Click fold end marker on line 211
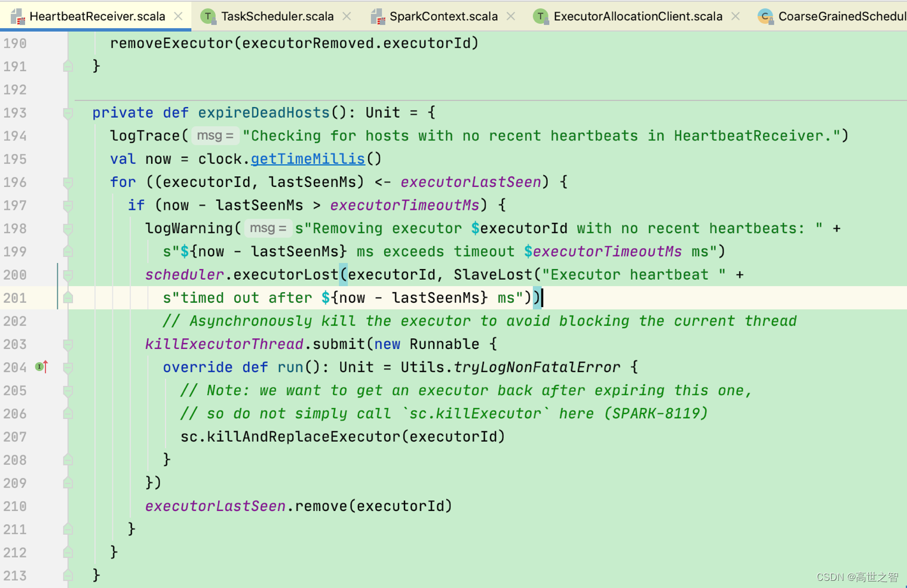Viewport: 907px width, 588px height. [68, 529]
